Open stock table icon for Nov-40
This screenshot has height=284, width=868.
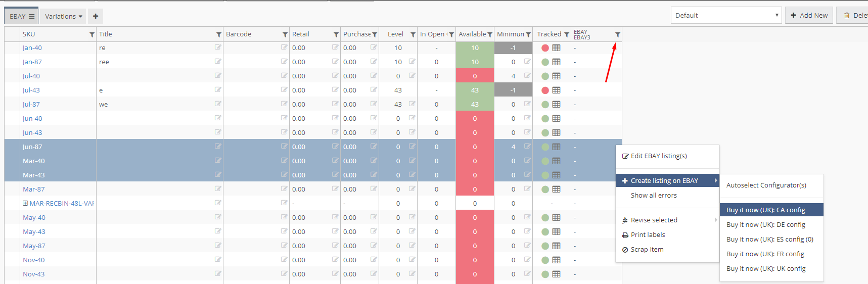coord(557,260)
